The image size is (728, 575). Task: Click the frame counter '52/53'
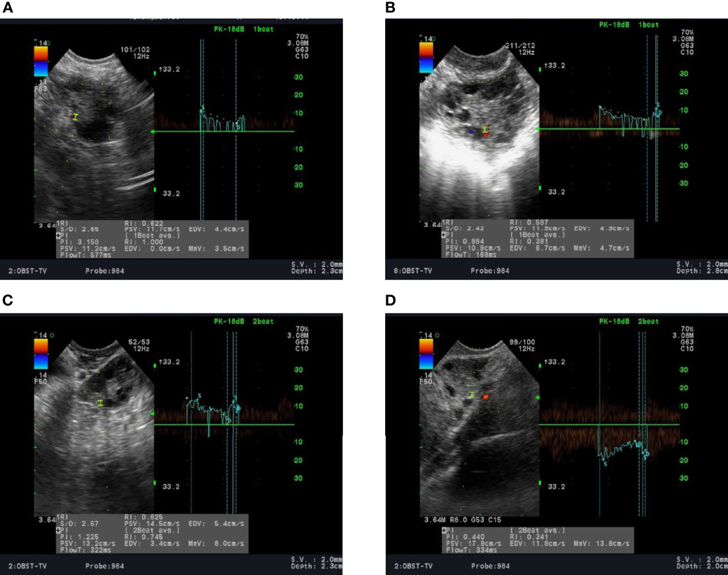coord(139,342)
